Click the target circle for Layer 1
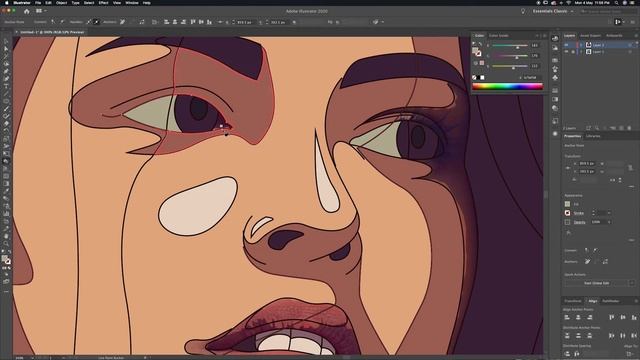This screenshot has height=360, width=640. click(x=631, y=52)
